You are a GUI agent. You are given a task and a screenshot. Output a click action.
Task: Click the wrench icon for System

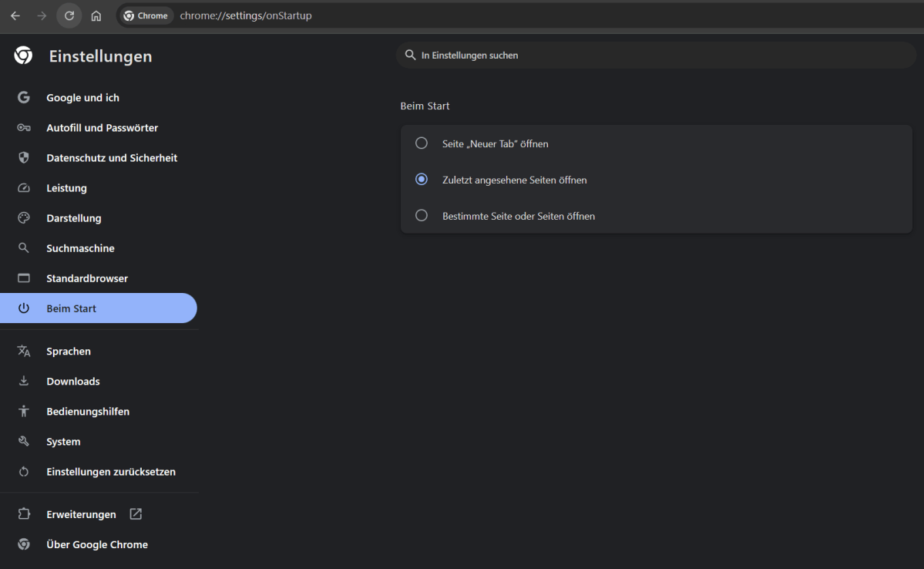(x=24, y=441)
